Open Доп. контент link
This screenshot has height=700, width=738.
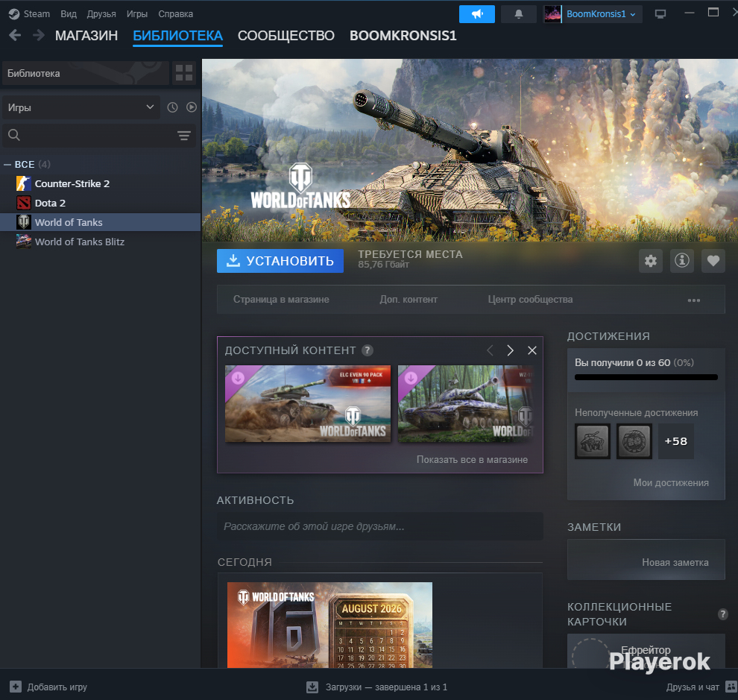click(x=409, y=300)
